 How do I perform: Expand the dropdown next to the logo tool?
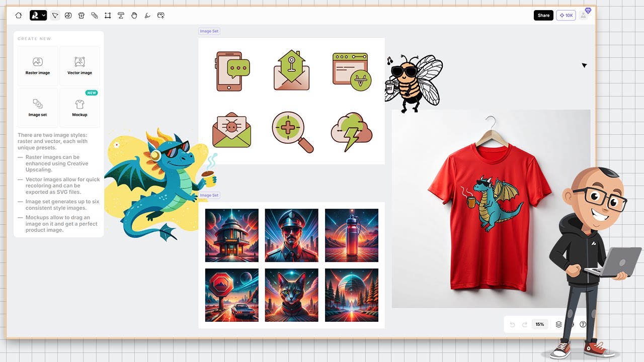pyautogui.click(x=44, y=16)
